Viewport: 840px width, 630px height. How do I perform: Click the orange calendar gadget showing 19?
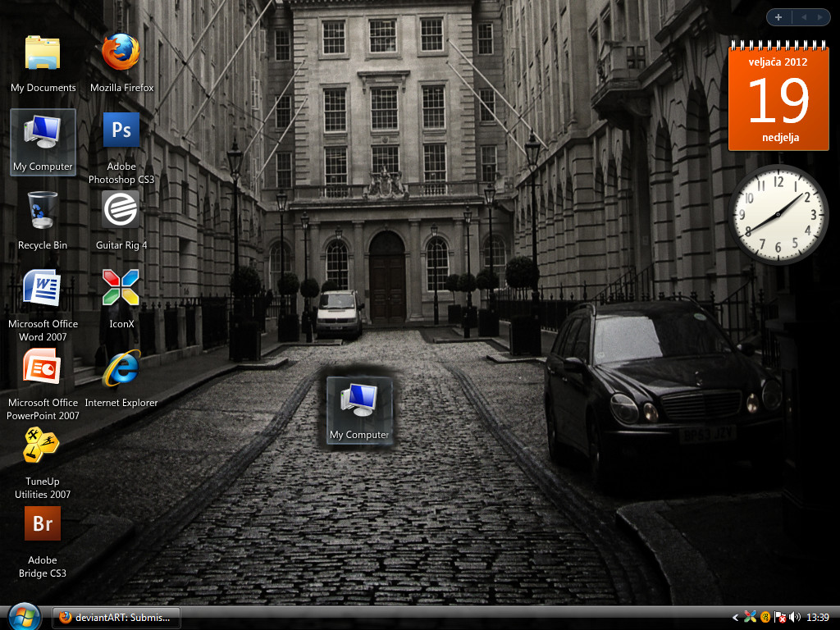778,95
